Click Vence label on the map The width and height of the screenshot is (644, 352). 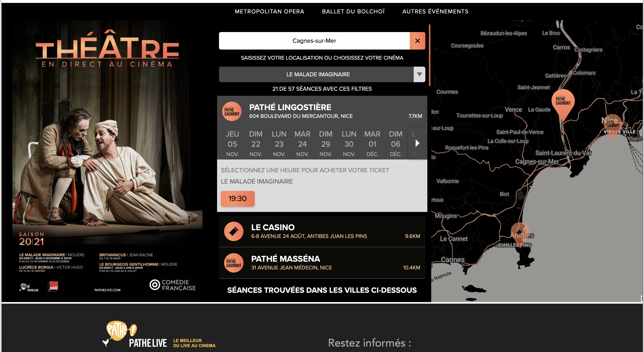513,110
